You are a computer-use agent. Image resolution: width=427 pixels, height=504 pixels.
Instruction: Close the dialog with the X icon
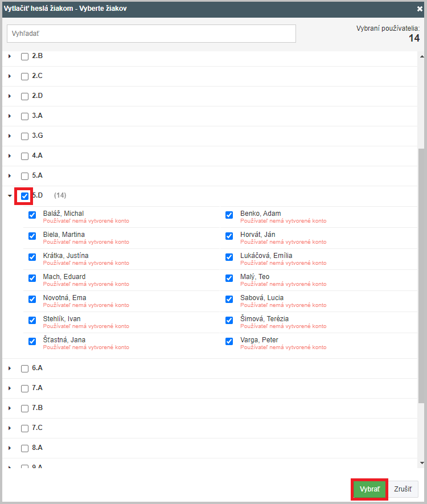pos(420,9)
